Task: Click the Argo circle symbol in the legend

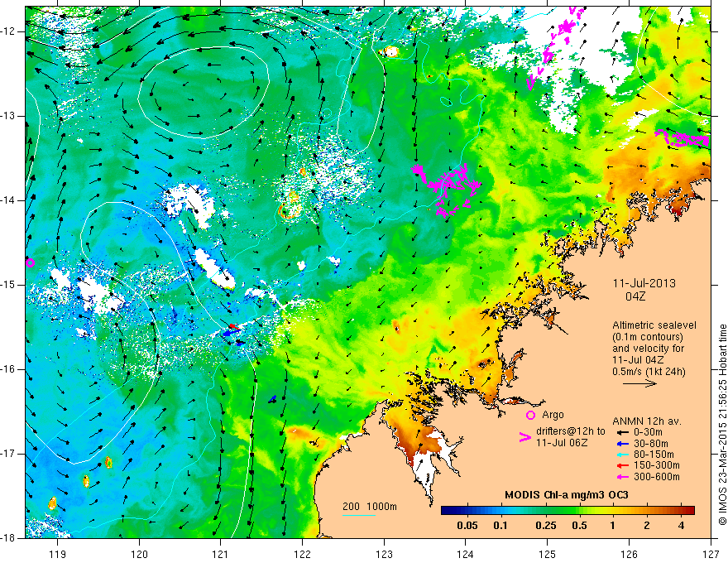Action: tap(530, 415)
